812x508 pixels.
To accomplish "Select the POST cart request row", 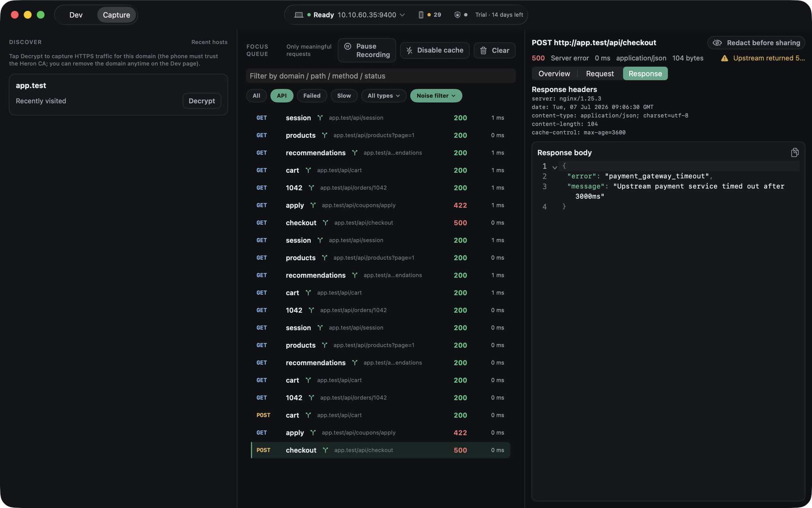I will (380, 415).
